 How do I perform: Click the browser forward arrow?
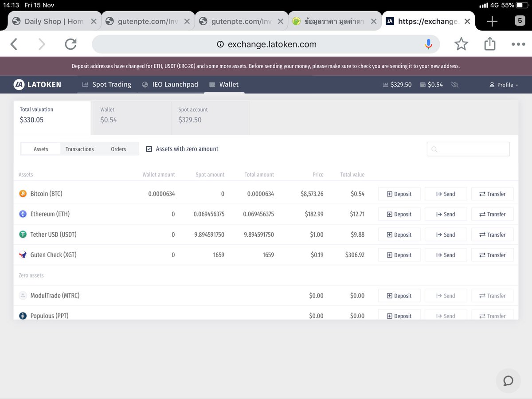[x=42, y=44]
